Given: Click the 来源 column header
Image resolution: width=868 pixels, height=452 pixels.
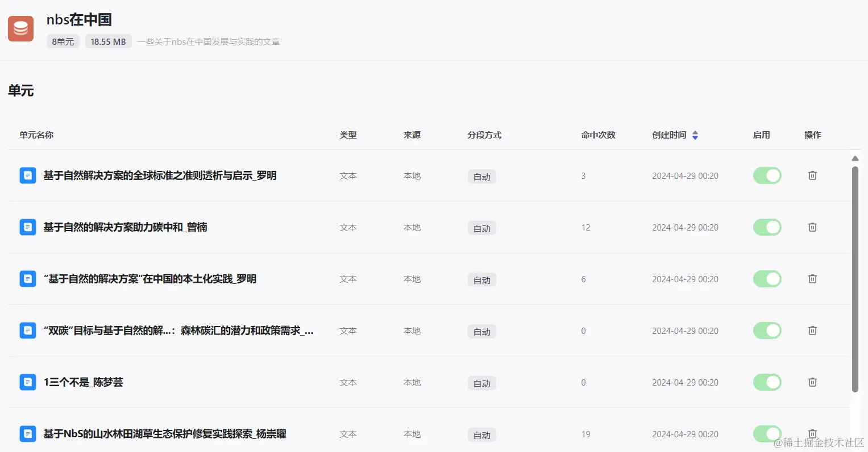Looking at the screenshot, I should click(412, 135).
